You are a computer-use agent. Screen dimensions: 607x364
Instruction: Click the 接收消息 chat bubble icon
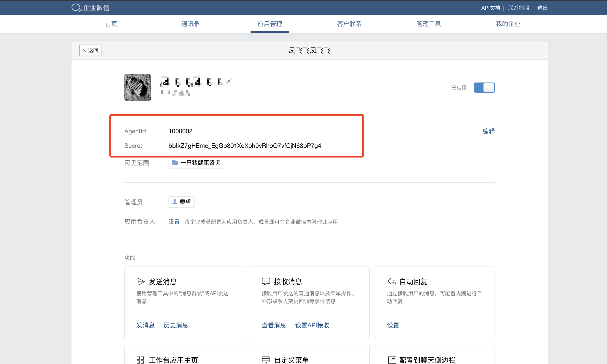click(266, 281)
